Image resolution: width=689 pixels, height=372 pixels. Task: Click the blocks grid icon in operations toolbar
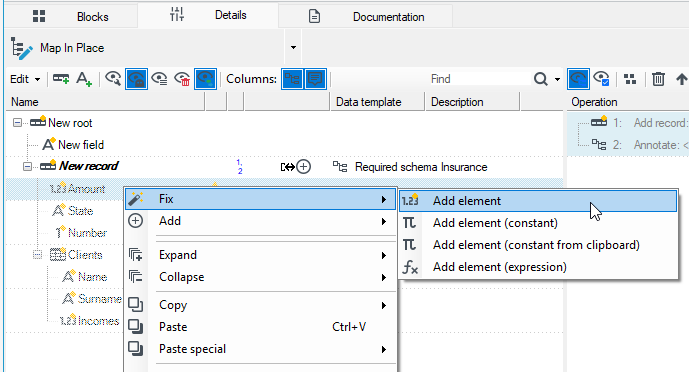(x=630, y=79)
